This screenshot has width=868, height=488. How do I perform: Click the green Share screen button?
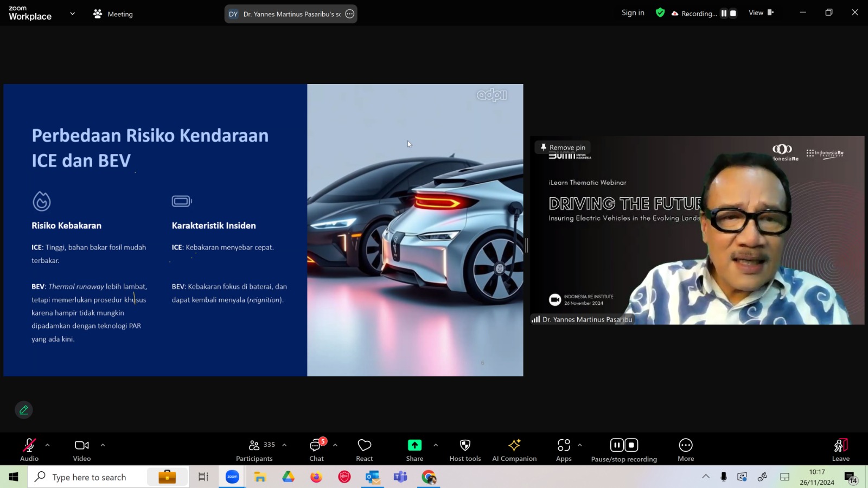[414, 450]
